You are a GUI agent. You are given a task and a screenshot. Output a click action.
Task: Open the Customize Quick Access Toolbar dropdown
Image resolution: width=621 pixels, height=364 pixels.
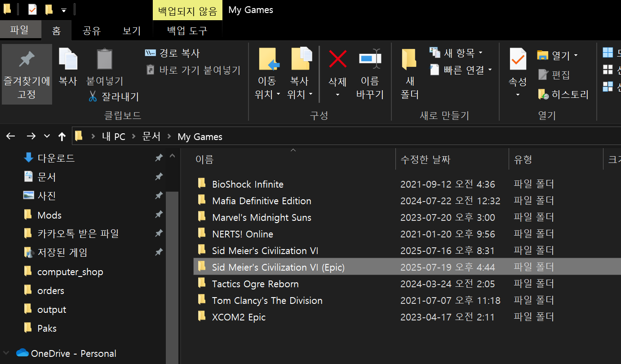pyautogui.click(x=64, y=10)
